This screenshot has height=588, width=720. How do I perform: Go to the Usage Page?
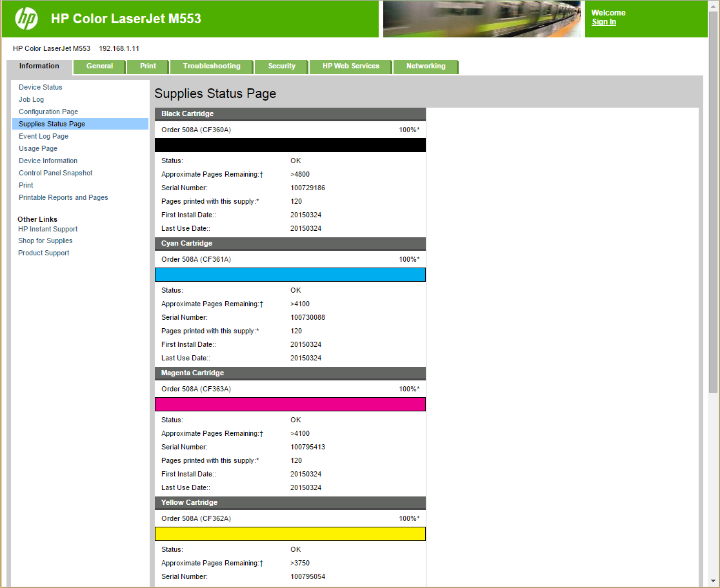[x=38, y=149]
